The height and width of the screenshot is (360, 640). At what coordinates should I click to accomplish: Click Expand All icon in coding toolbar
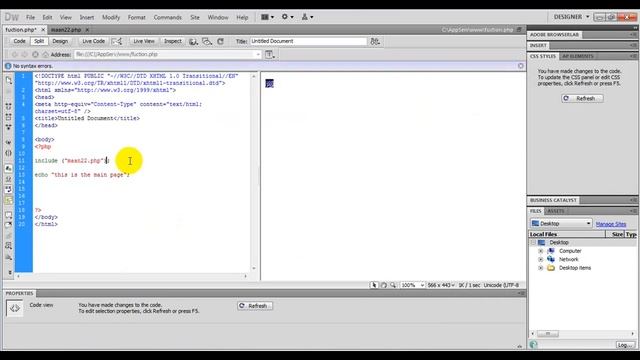9,127
